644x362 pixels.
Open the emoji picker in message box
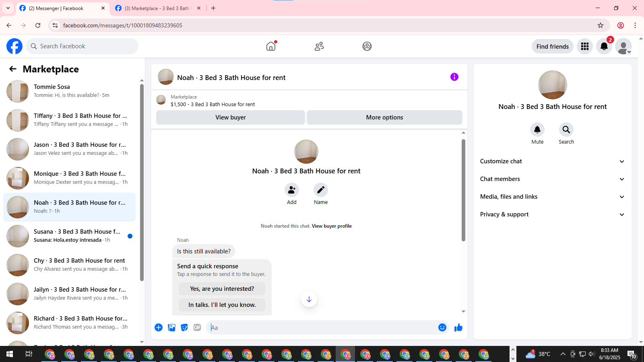442,327
